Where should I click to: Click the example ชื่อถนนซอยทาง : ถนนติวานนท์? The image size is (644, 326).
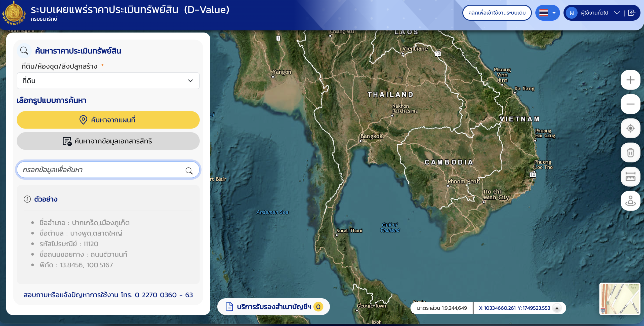83,255
